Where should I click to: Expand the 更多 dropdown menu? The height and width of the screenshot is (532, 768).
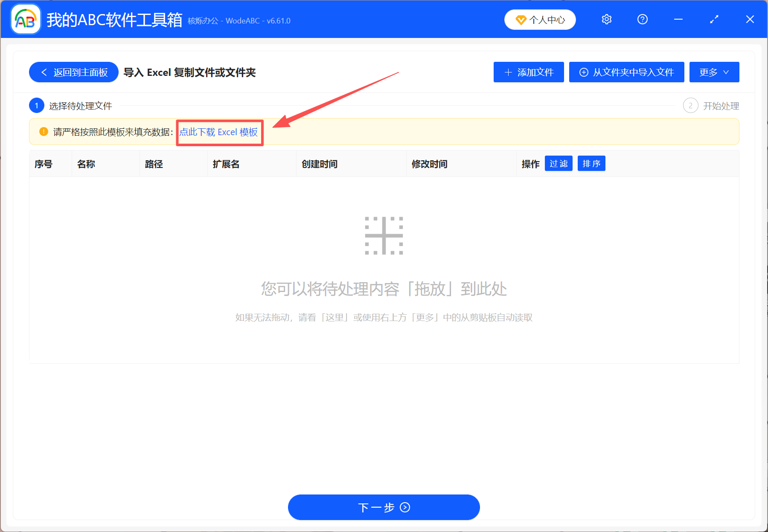point(714,72)
